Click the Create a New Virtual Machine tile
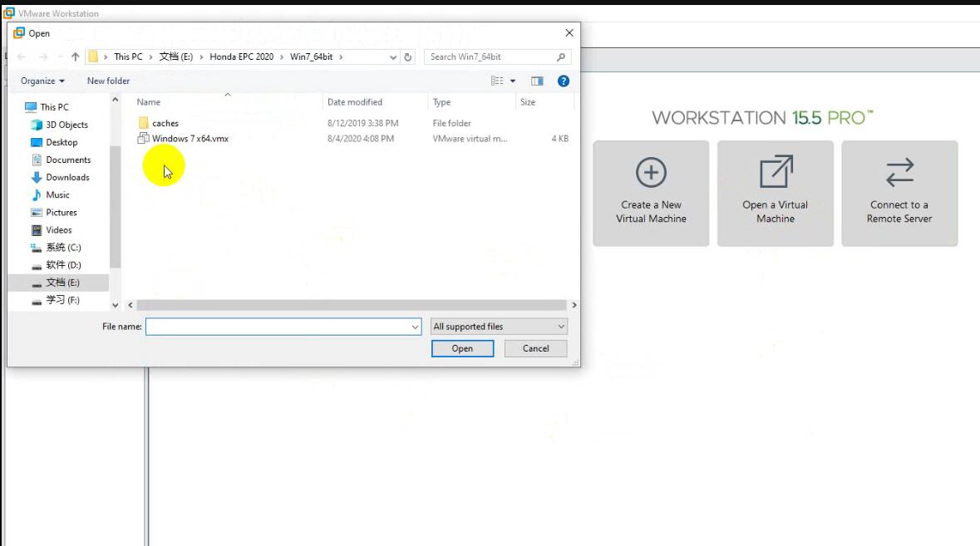The width and height of the screenshot is (980, 546). point(651,193)
